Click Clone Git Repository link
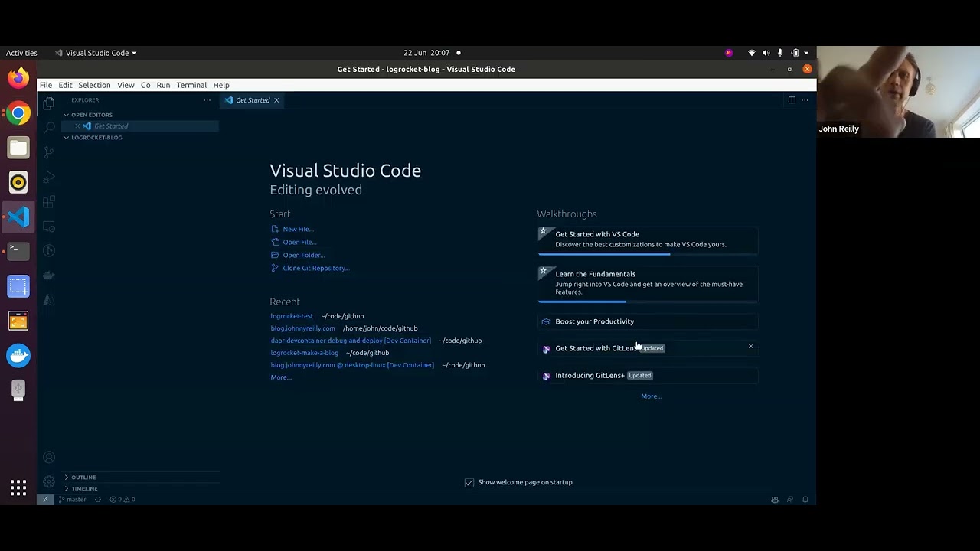 click(315, 268)
